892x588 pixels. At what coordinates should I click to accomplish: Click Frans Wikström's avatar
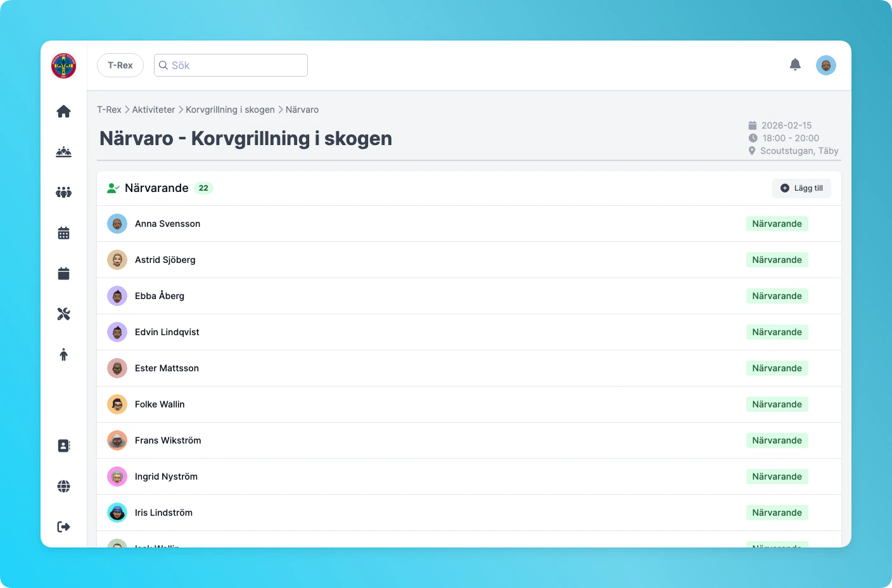[x=117, y=440]
